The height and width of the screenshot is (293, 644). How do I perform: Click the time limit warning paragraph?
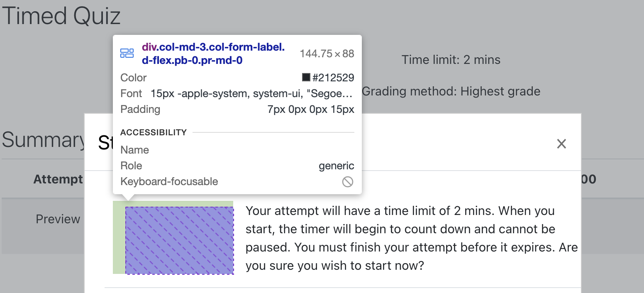412,238
